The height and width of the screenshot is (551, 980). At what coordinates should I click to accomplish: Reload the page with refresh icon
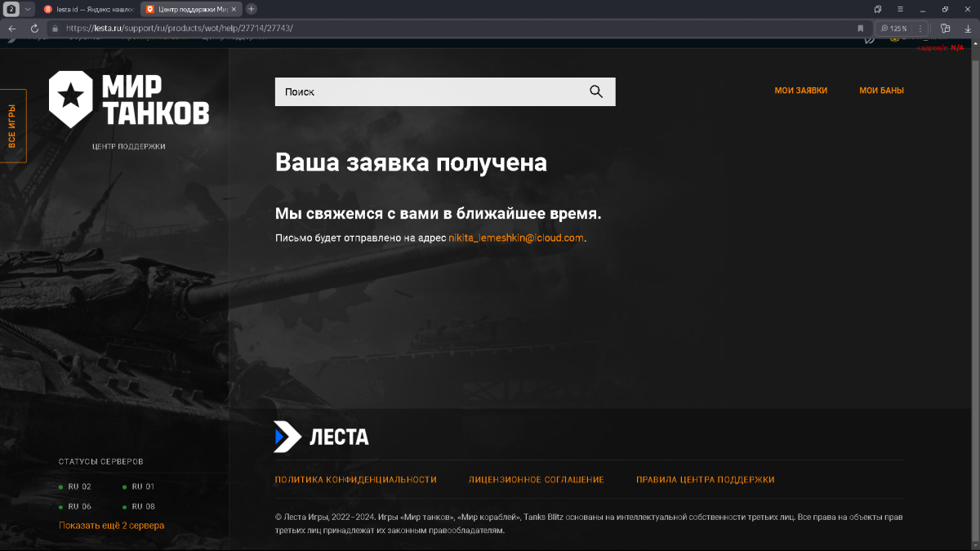point(35,28)
